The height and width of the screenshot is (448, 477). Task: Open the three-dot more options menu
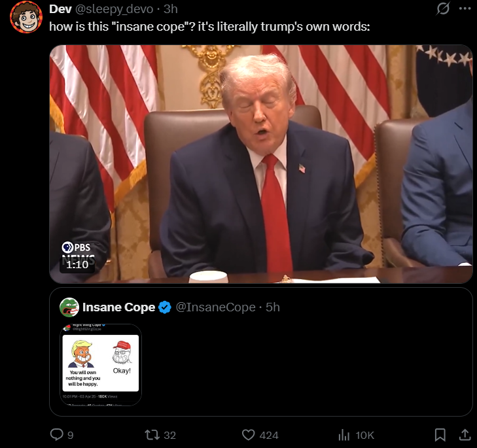click(x=465, y=9)
